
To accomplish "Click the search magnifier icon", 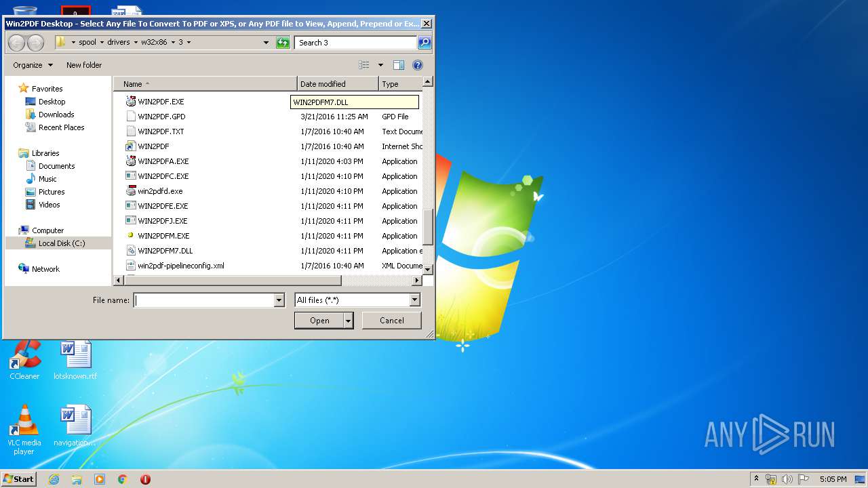I will pyautogui.click(x=425, y=42).
